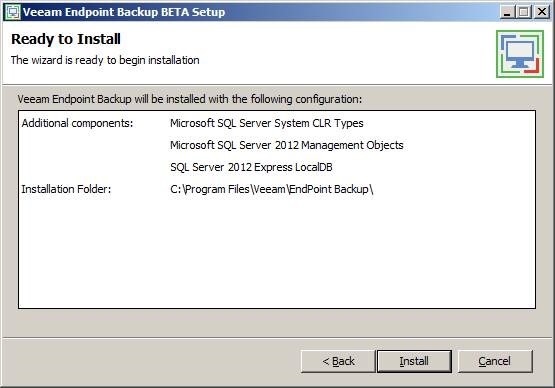
Task: Click the Ready to Install heading
Action: tap(66, 39)
